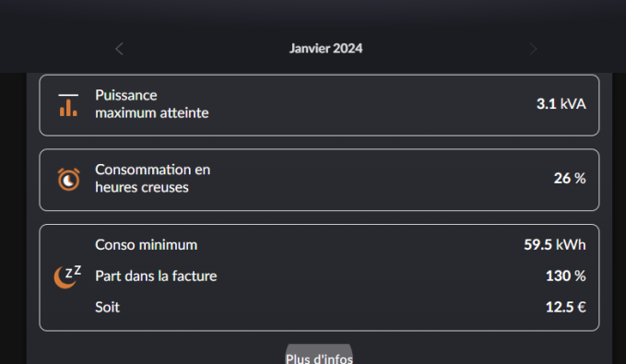Open the Puissance maximum atteinte card
This screenshot has height=364, width=626.
pyautogui.click(x=319, y=105)
